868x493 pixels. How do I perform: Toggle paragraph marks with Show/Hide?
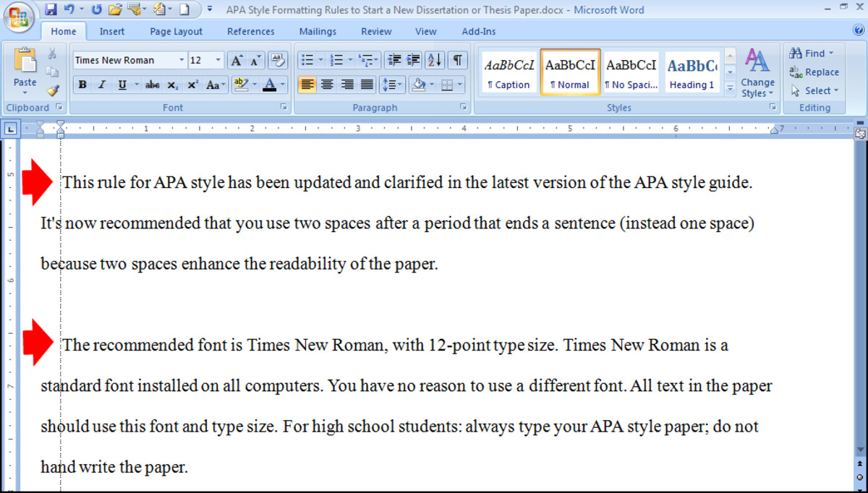(458, 60)
